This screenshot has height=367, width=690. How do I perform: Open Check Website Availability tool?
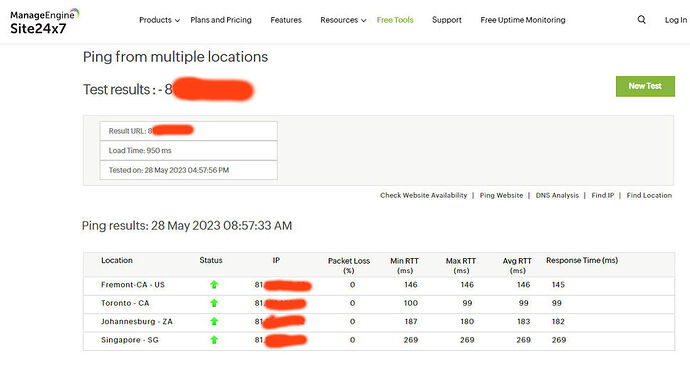tap(423, 195)
